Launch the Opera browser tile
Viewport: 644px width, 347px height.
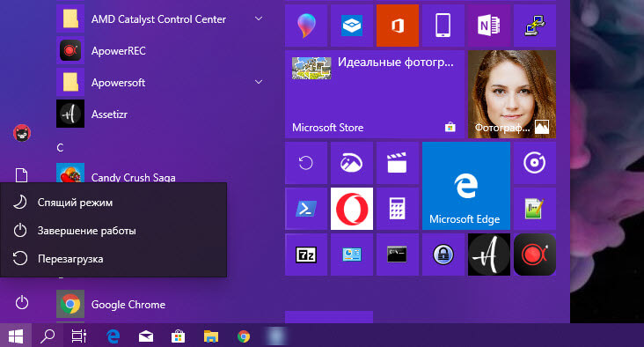click(352, 209)
